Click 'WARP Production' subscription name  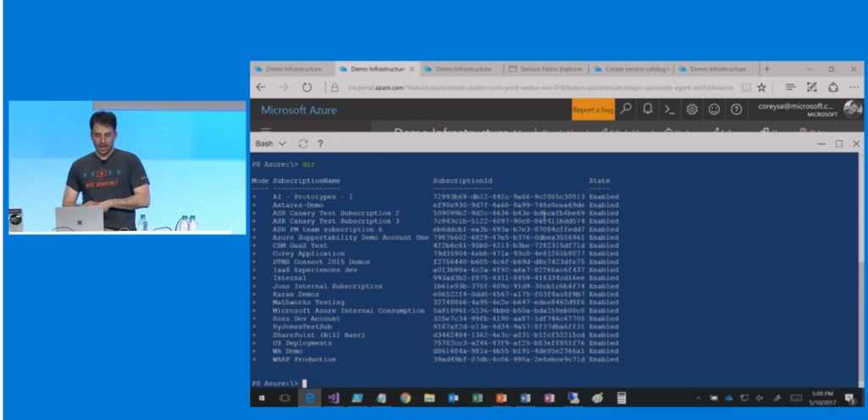304,359
